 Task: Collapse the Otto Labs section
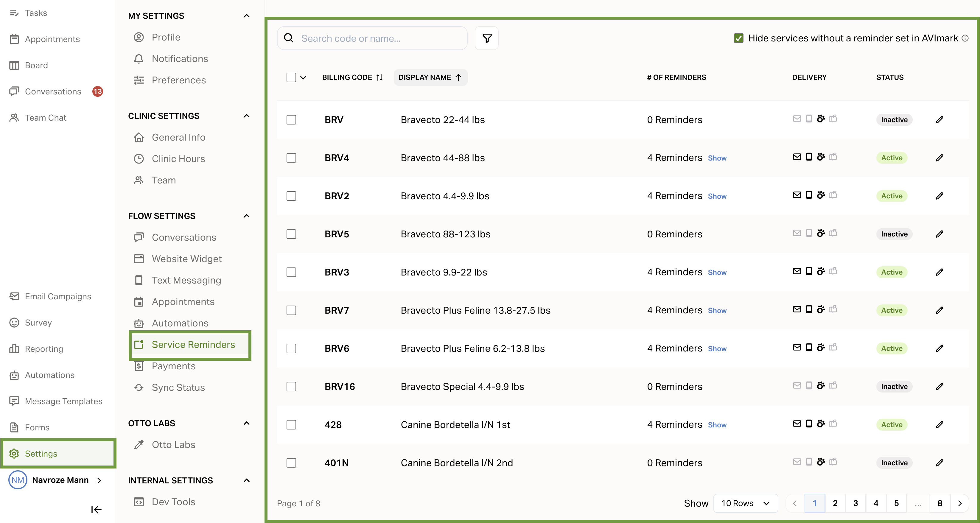pyautogui.click(x=247, y=423)
